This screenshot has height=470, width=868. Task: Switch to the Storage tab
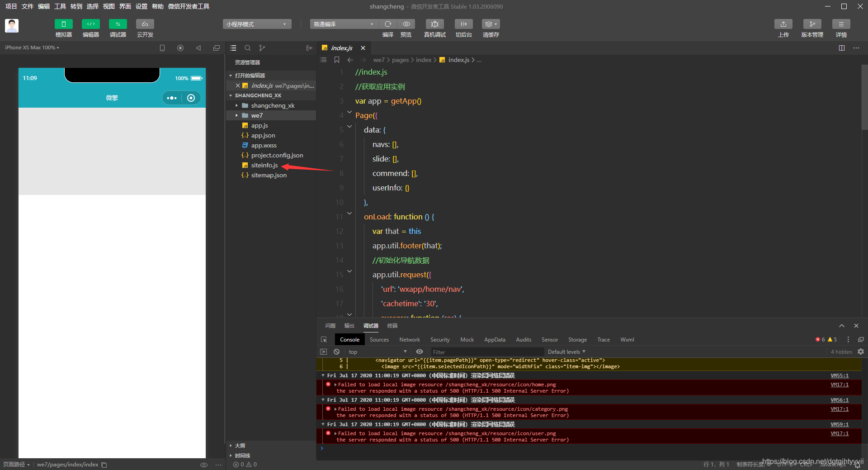coord(577,340)
